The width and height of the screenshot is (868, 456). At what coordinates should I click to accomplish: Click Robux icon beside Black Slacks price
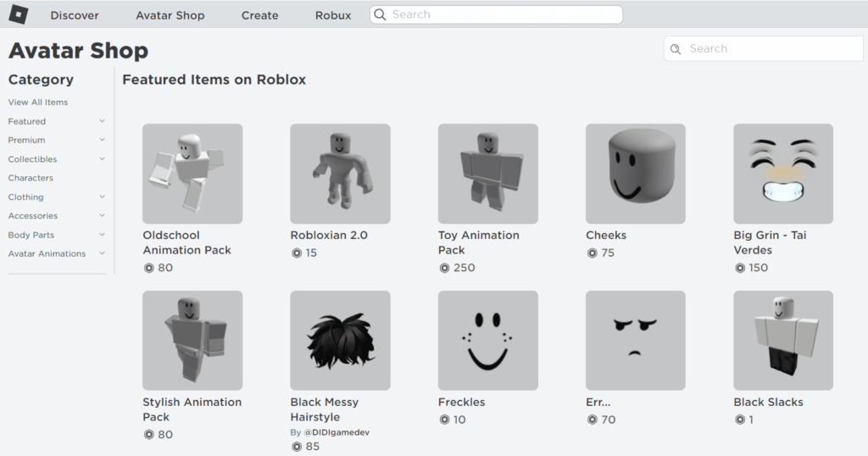point(740,420)
